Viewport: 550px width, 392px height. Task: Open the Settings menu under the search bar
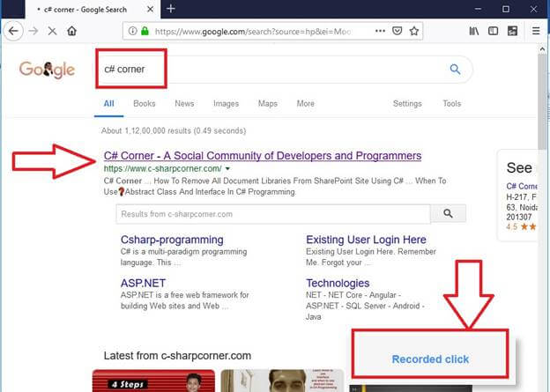(407, 103)
